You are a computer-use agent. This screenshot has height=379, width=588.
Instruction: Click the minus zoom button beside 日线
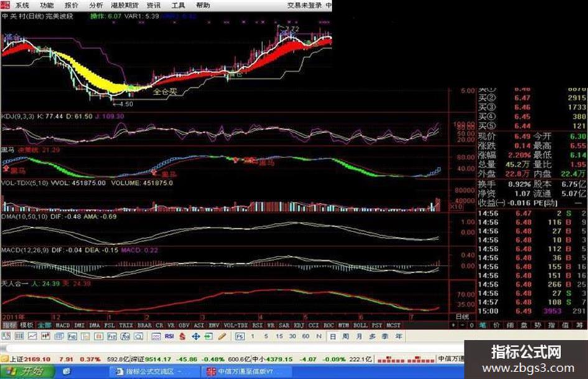pyautogui.click(x=463, y=325)
